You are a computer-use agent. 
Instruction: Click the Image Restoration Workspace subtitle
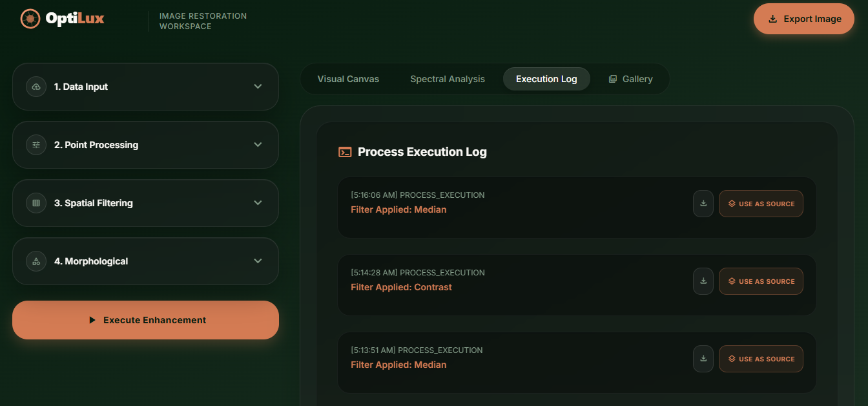coord(203,21)
